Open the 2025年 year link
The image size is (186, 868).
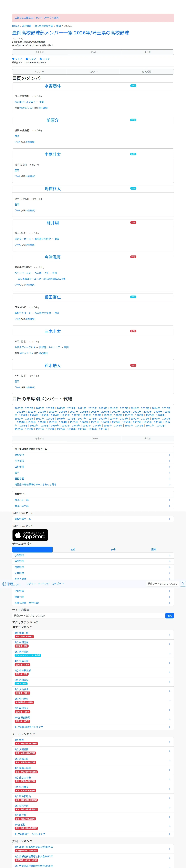click(40, 408)
